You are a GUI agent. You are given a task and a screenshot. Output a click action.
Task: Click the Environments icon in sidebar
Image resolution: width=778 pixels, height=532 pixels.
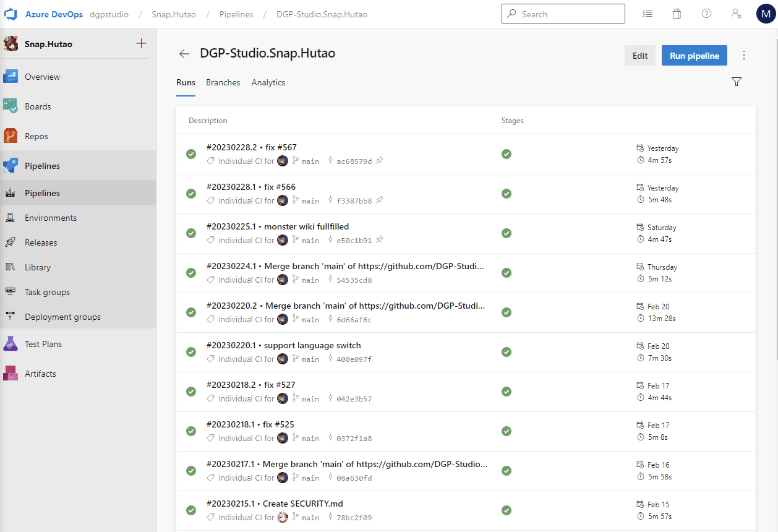11,218
